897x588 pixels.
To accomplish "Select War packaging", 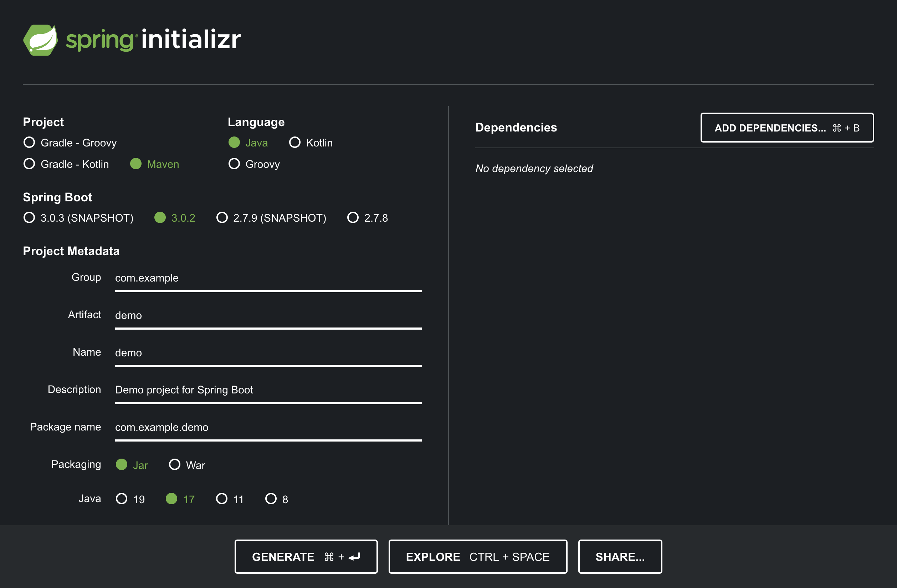I will click(187, 465).
